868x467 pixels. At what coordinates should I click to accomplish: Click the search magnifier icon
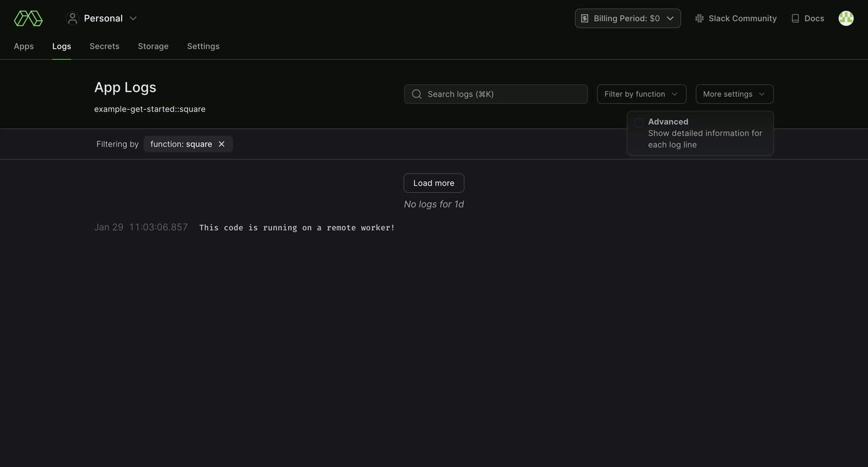(x=417, y=94)
